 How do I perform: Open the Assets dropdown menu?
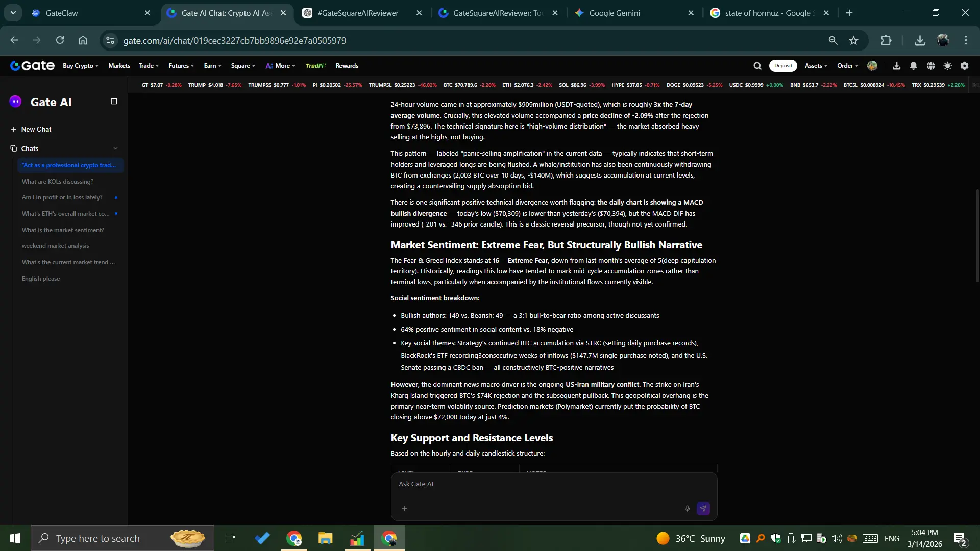(816, 66)
